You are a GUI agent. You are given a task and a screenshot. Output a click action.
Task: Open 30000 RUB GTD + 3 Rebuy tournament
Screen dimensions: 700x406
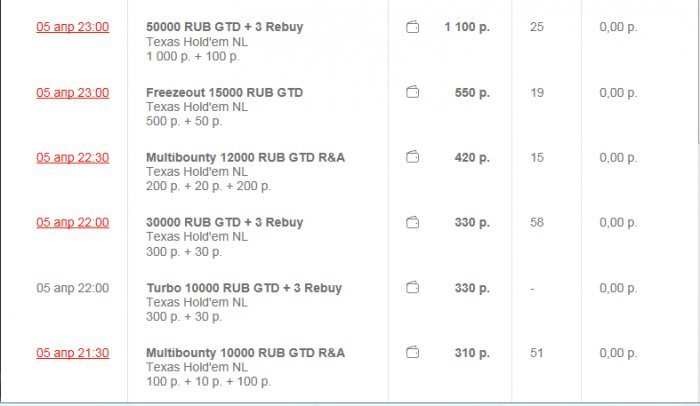(x=224, y=223)
